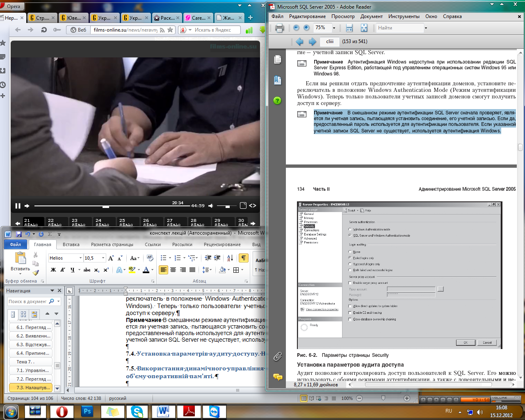Click Найти search field in Adobe Reader
The width and height of the screenshot is (525, 420).
[x=400, y=28]
